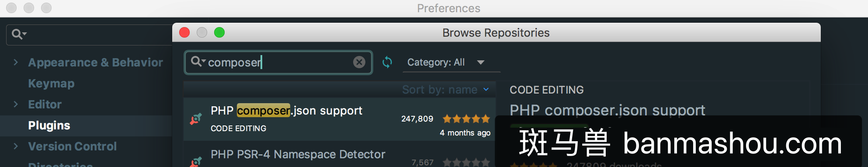Open the Category: All dropdown

(x=451, y=63)
